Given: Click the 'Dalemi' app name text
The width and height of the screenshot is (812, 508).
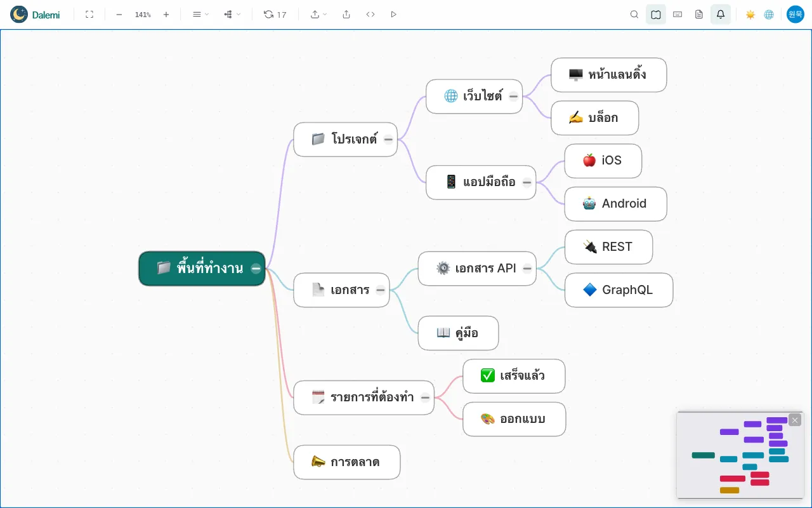Looking at the screenshot, I should click(x=46, y=15).
